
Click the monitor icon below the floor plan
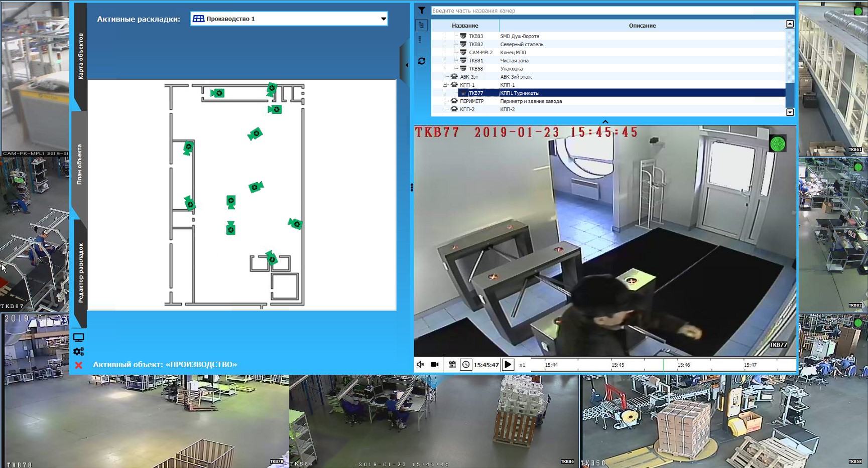pyautogui.click(x=80, y=336)
